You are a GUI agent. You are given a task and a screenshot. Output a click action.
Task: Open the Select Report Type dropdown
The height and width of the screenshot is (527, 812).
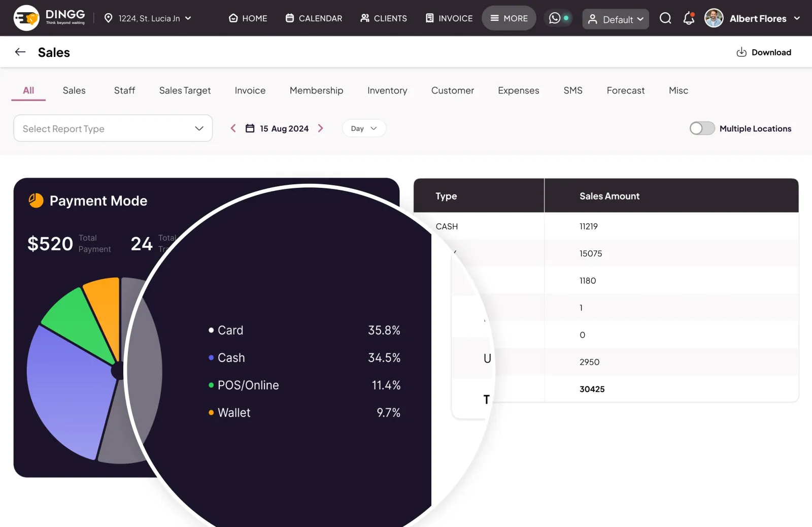(113, 128)
